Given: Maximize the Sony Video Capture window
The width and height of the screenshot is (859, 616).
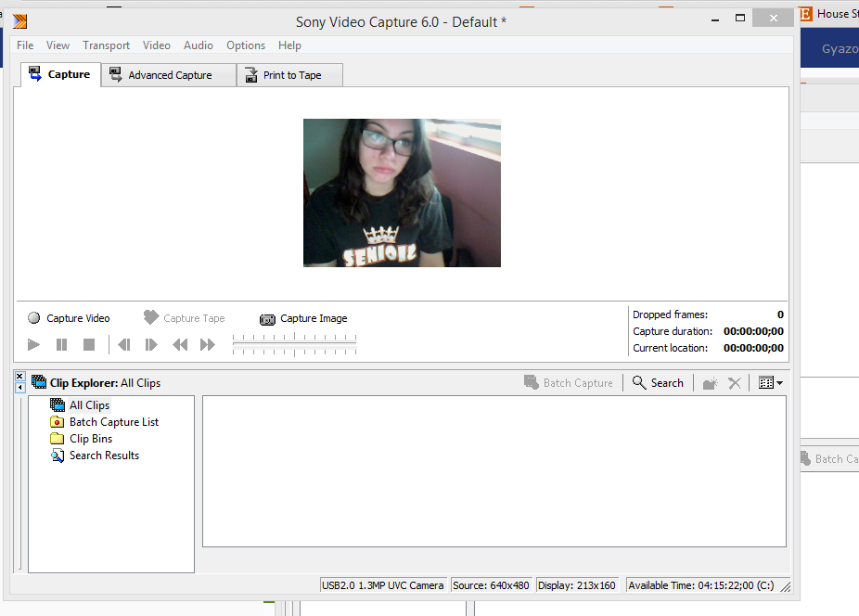Looking at the screenshot, I should pos(740,18).
